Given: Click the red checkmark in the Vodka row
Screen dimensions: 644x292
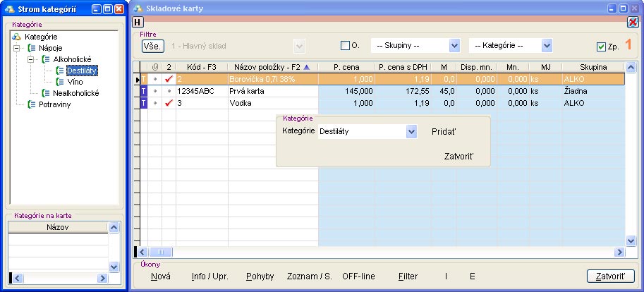Looking at the screenshot, I should point(169,104).
